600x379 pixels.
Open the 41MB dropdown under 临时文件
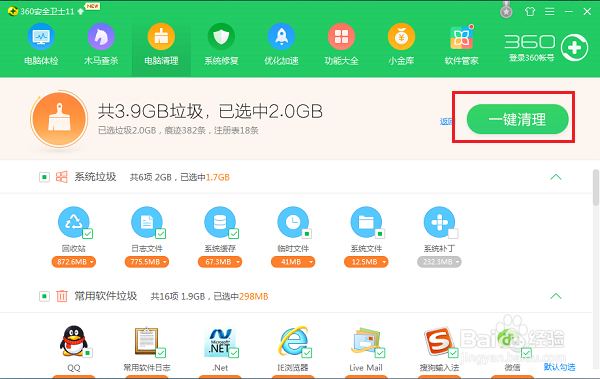[x=293, y=262]
